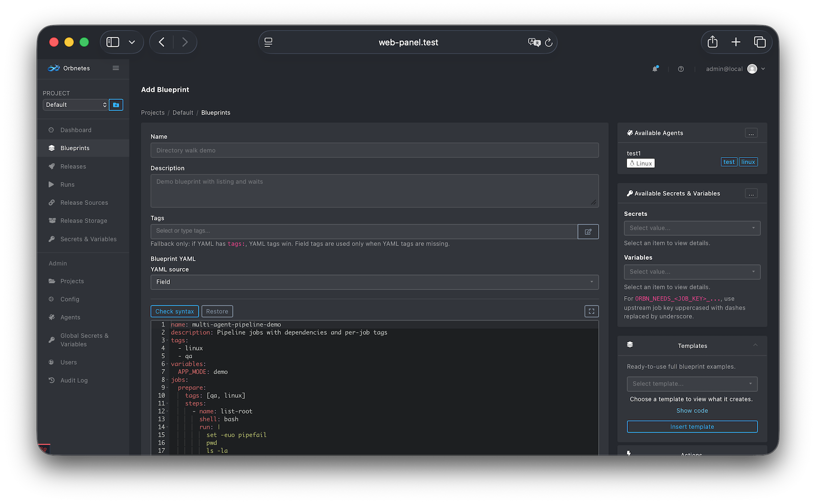The image size is (816, 504).
Task: Open the admin@local account menu
Action: [733, 68]
